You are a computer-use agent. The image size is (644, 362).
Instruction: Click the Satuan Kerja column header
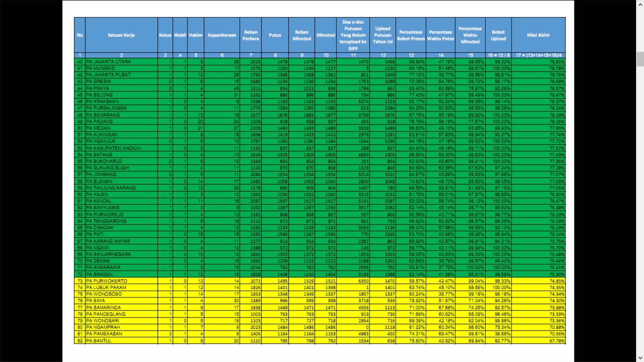[x=121, y=35]
